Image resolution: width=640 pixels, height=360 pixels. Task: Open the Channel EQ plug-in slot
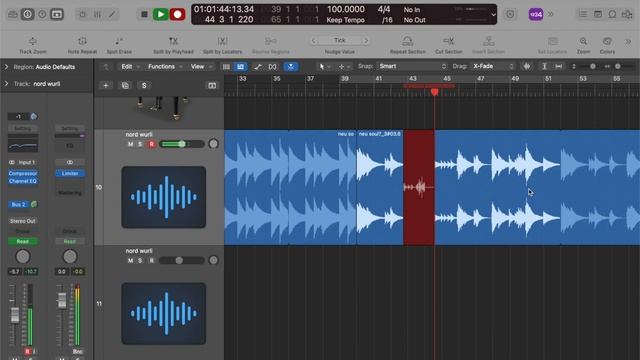click(x=23, y=181)
